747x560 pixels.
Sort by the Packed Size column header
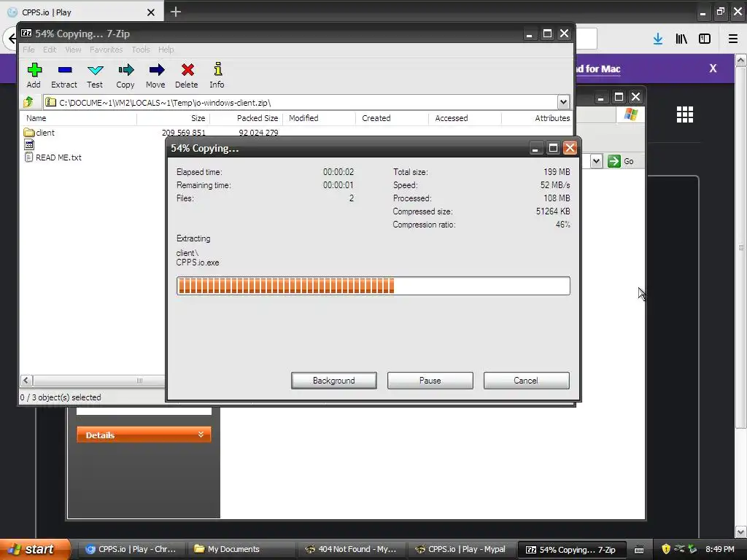coord(247,118)
